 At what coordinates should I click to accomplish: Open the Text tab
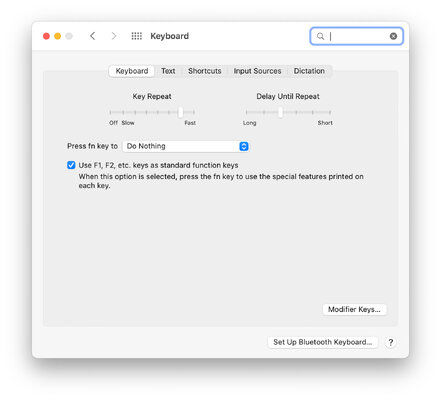(x=168, y=71)
